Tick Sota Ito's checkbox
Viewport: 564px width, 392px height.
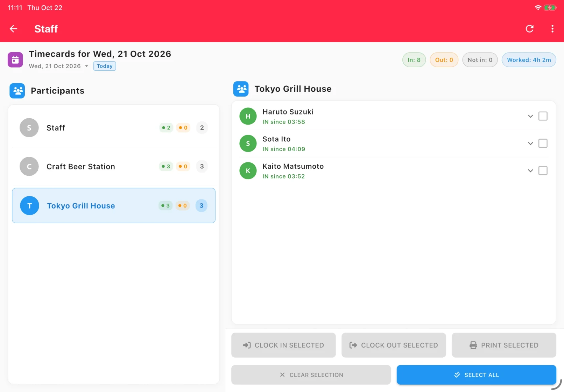543,143
